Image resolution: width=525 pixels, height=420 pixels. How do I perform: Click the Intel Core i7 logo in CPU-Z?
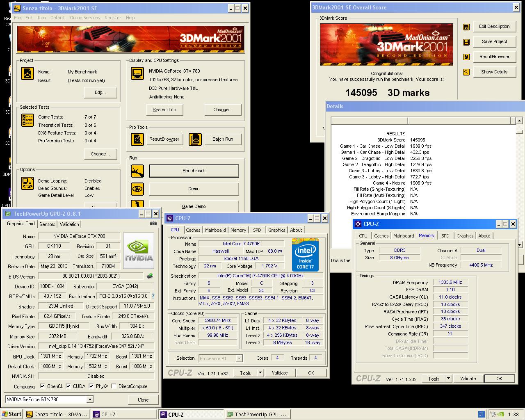[x=305, y=255]
